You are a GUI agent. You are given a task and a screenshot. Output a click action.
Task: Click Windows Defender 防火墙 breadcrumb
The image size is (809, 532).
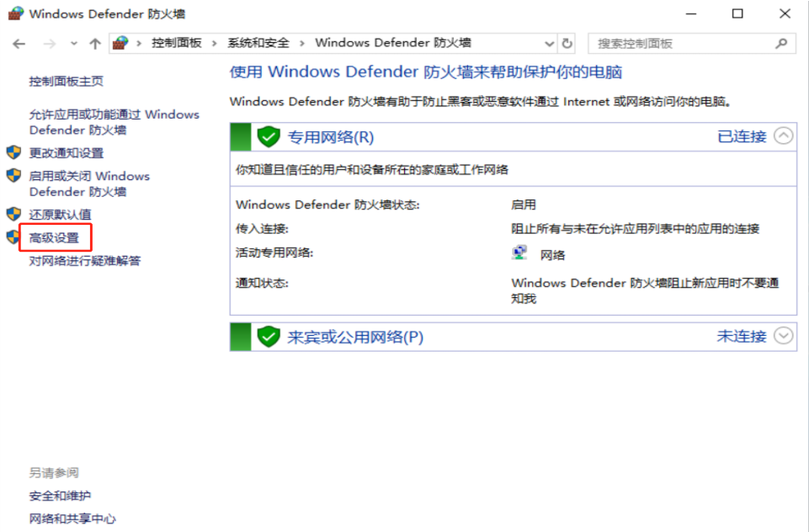(x=393, y=43)
